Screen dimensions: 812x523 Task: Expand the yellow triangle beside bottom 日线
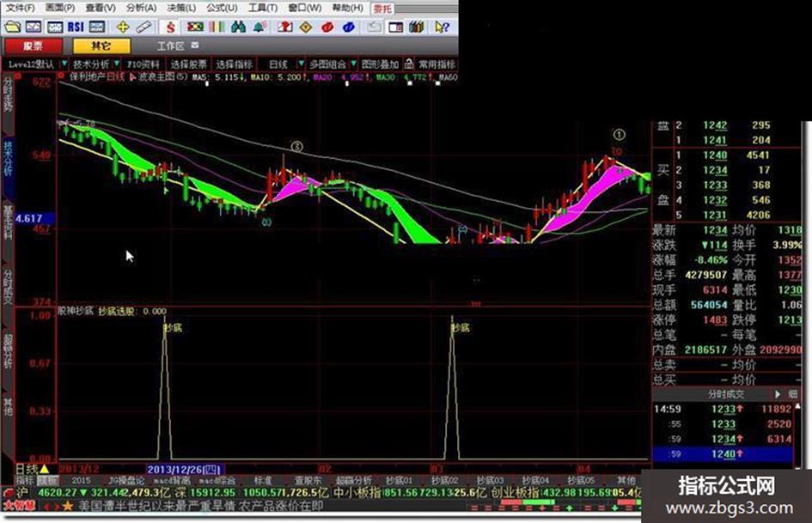(x=45, y=469)
